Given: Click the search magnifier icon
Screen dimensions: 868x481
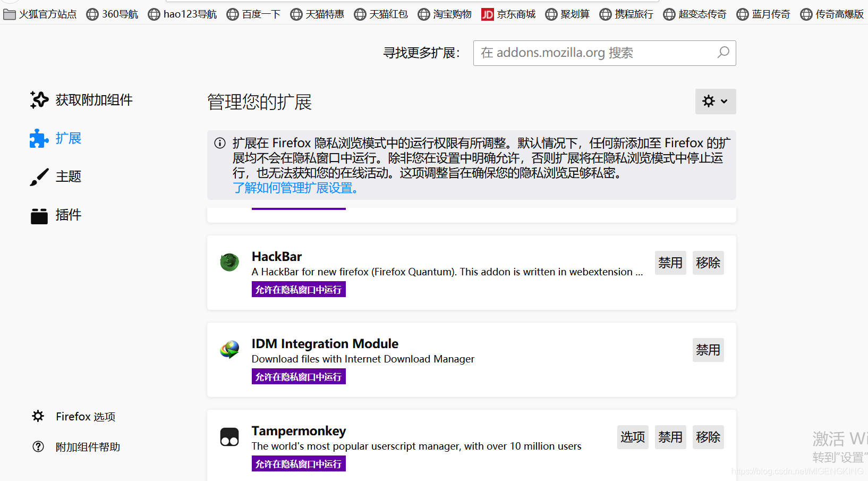Looking at the screenshot, I should [x=723, y=53].
